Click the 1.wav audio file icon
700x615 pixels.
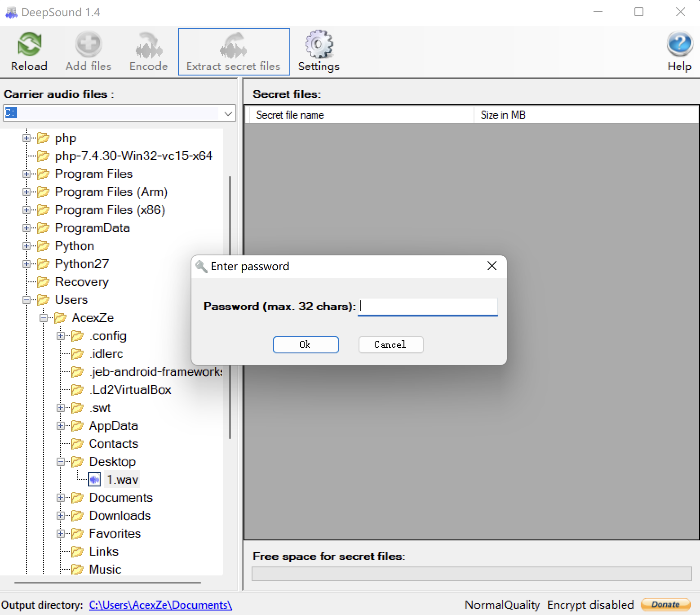pyautogui.click(x=94, y=480)
